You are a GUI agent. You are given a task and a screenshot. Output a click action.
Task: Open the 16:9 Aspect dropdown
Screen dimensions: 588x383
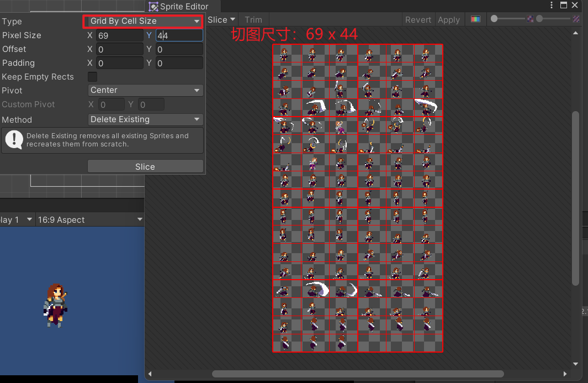(89, 220)
